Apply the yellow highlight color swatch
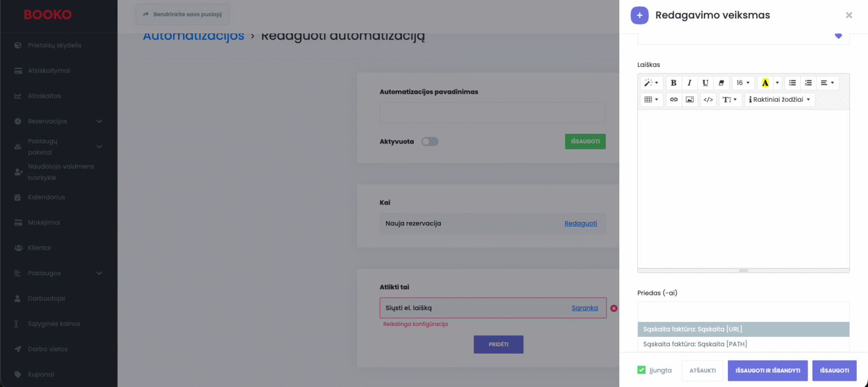This screenshot has height=387, width=868. 765,83
